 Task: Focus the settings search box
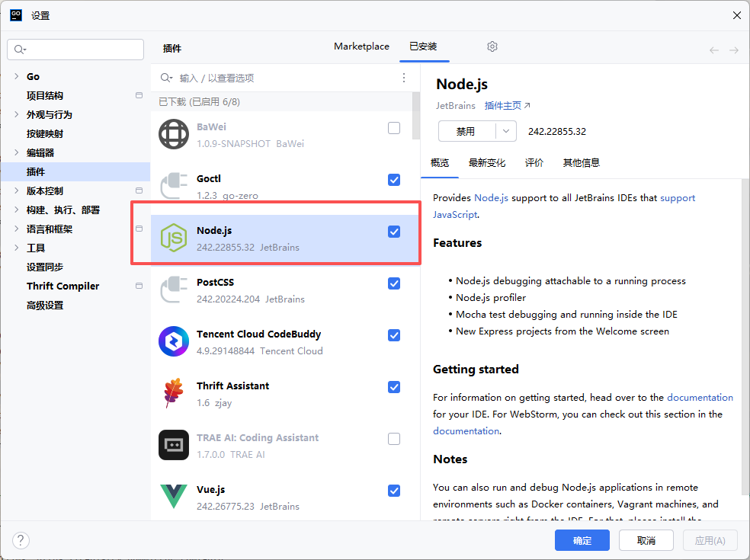click(x=75, y=50)
